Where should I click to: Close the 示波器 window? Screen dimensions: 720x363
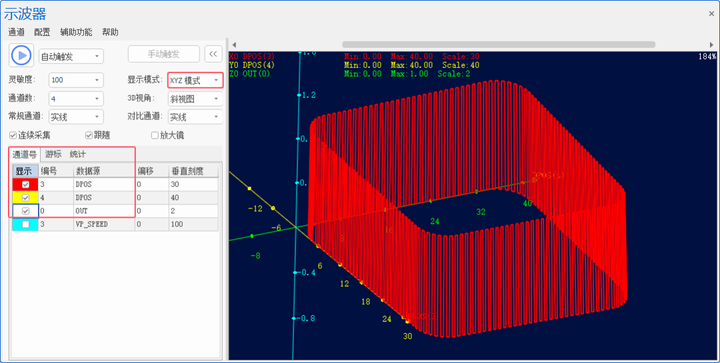pos(711,14)
